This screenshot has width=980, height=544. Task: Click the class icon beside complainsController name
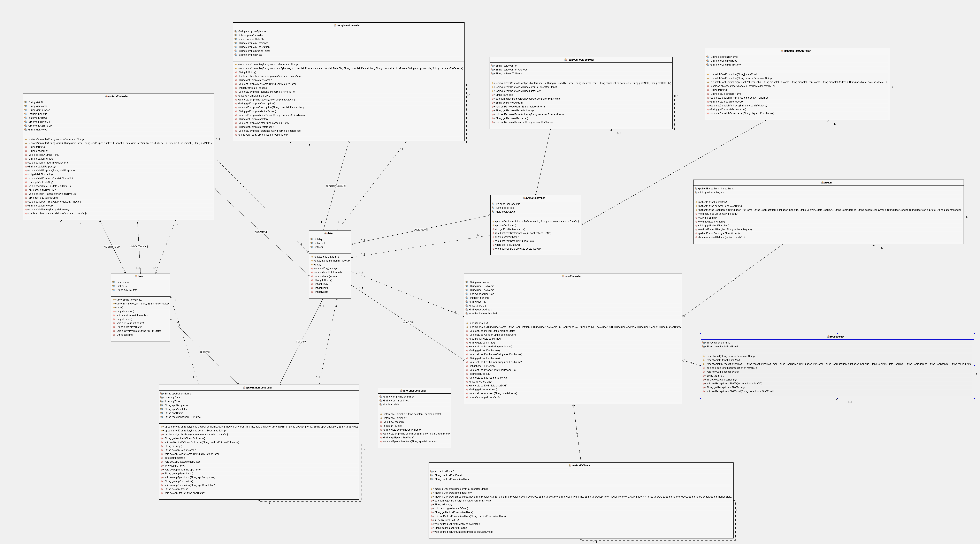335,25
